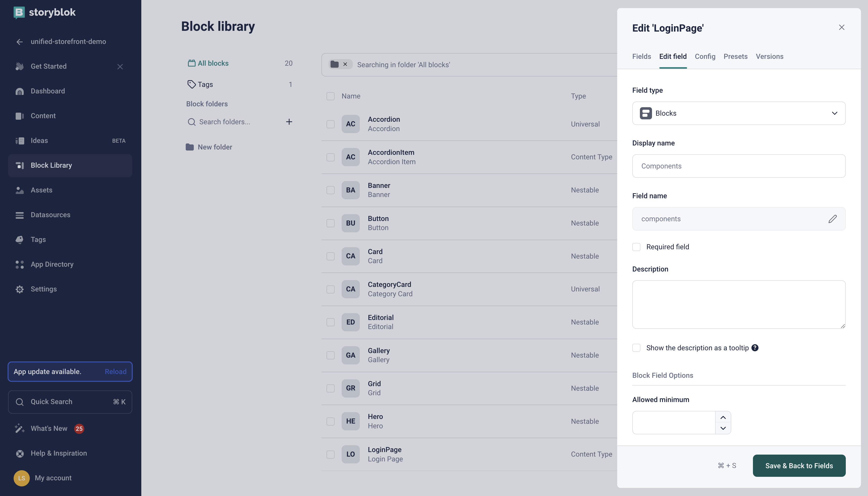Viewport: 868px width, 496px height.
Task: Open the Assets icon in the sidebar
Action: click(19, 190)
